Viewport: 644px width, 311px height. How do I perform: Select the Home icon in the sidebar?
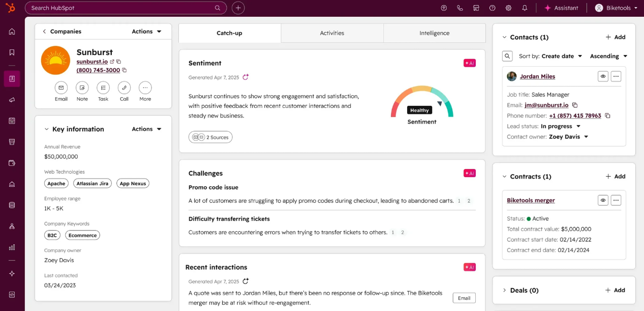click(12, 31)
